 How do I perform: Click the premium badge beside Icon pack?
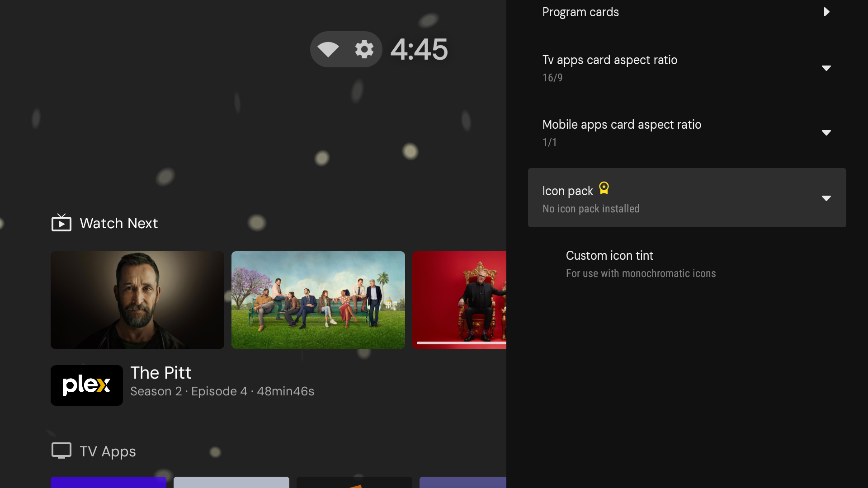(x=604, y=188)
